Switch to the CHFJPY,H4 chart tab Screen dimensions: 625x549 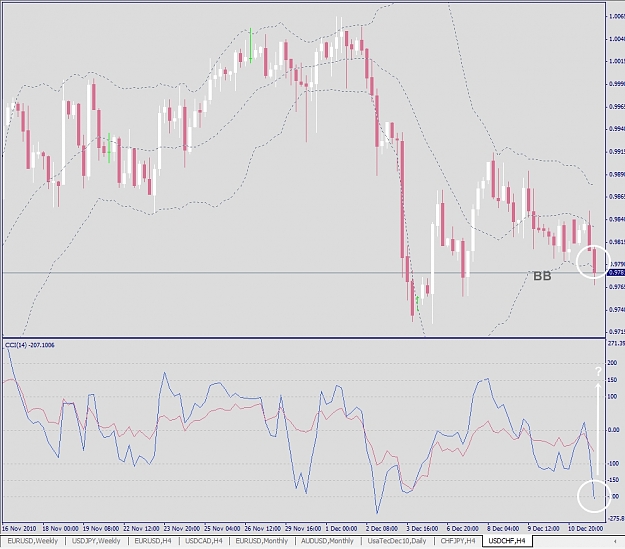coord(458,541)
